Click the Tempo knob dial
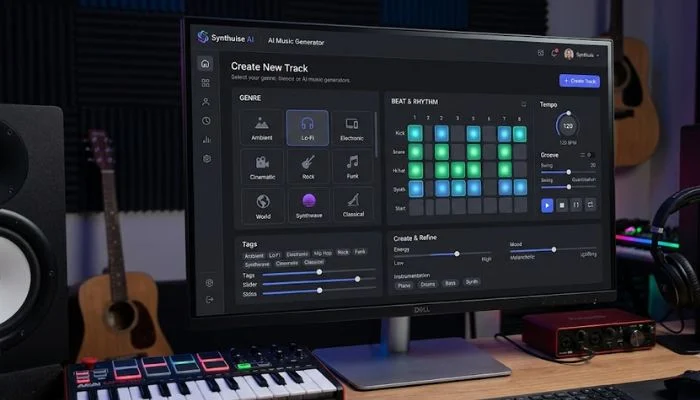Image resolution: width=700 pixels, height=400 pixels. [567, 126]
